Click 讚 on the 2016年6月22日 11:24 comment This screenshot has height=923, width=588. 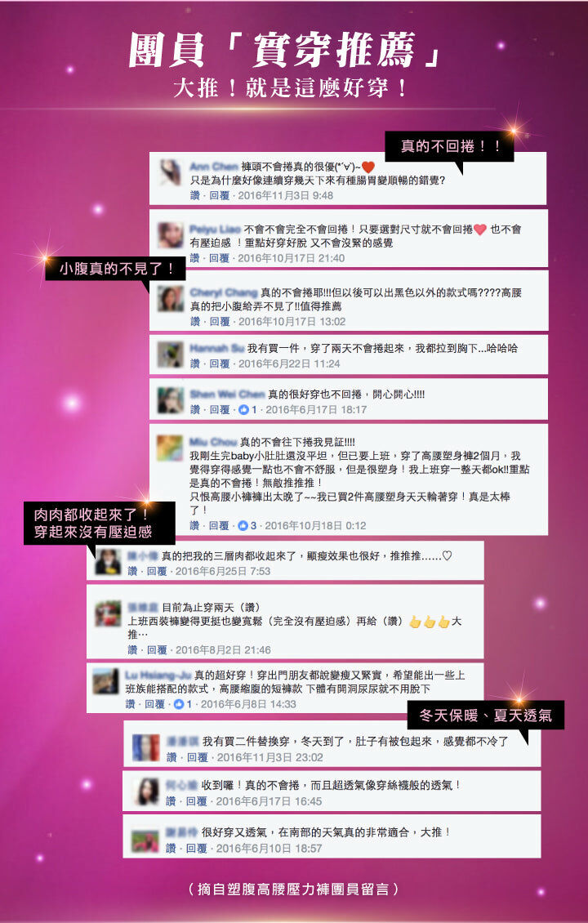195,363
